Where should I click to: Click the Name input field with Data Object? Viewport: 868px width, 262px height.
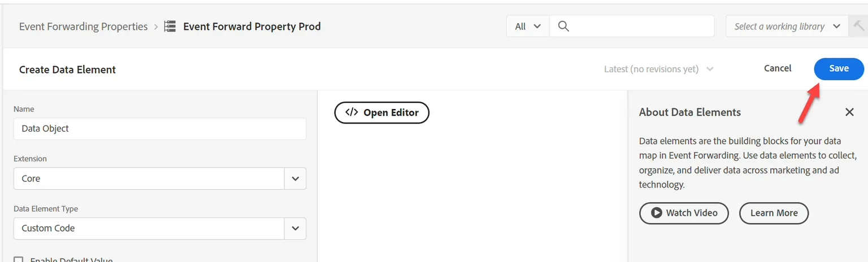click(x=160, y=129)
